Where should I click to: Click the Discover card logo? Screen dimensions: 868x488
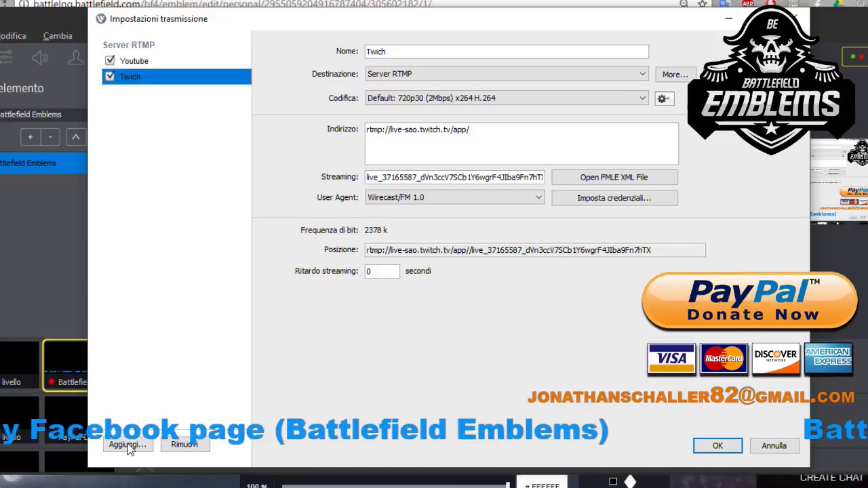click(x=776, y=359)
